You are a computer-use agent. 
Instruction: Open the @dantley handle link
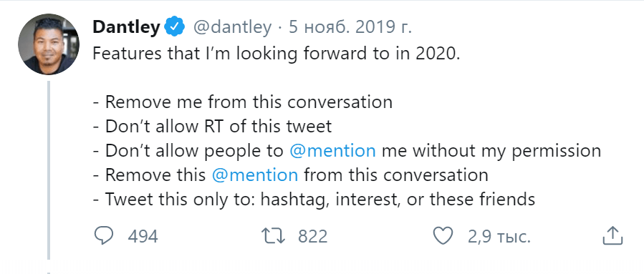(232, 28)
